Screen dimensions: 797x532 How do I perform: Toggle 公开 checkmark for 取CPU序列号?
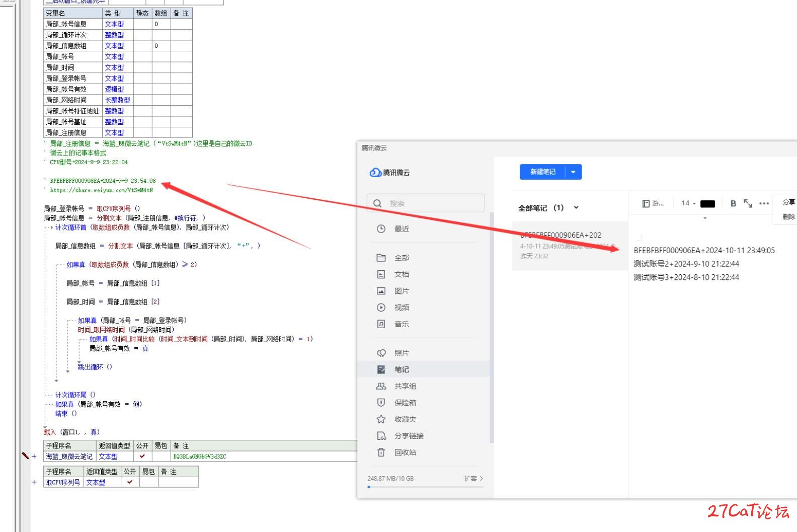[130, 482]
